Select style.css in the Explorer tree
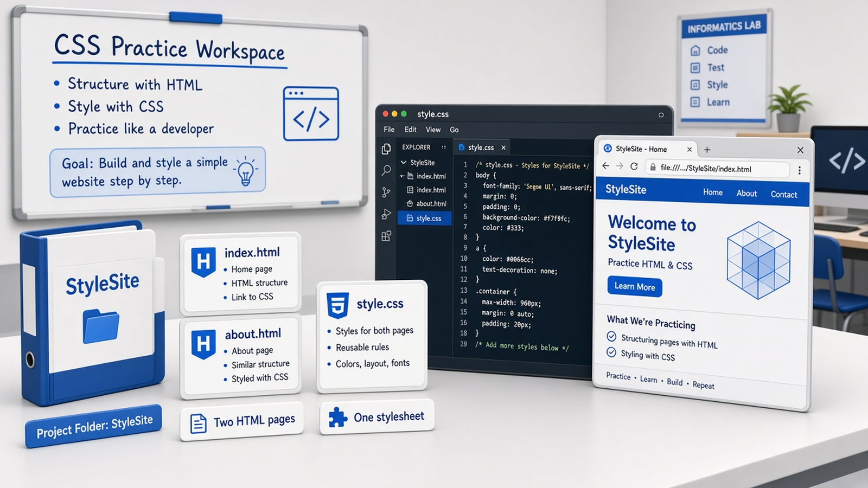The height and width of the screenshot is (488, 868). pos(424,218)
